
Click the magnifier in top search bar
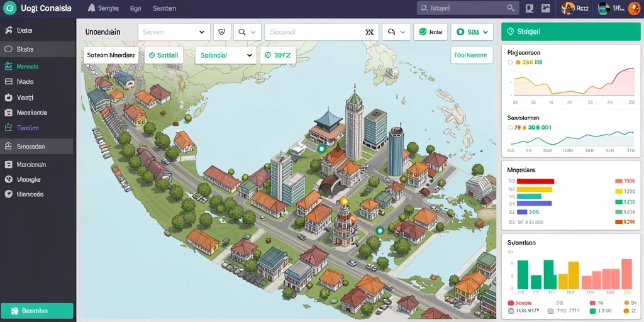[x=511, y=8]
